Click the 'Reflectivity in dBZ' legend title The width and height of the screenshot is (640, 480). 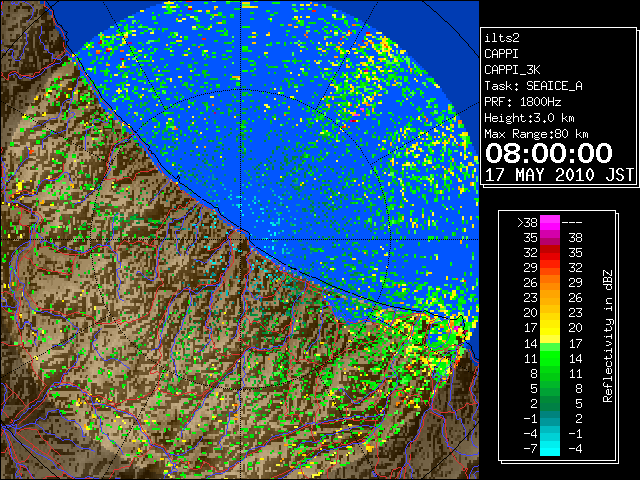click(x=608, y=336)
